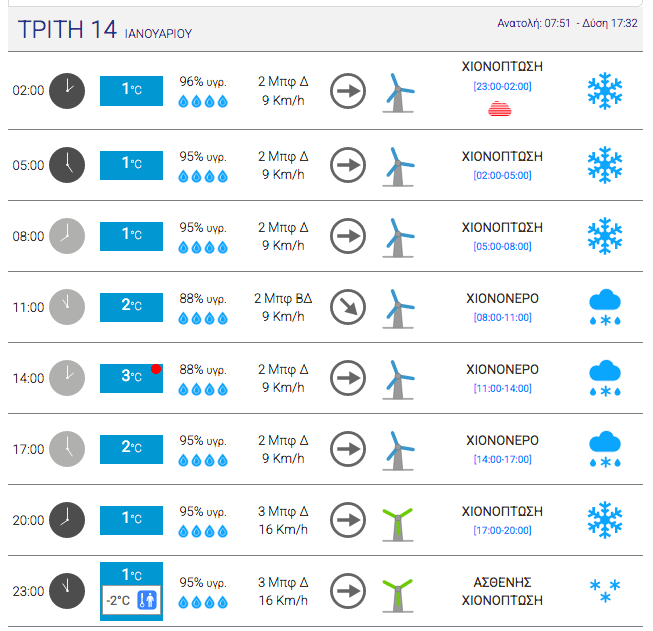The width and height of the screenshot is (653, 631).
Task: Click the wind turbine icon at 14:00
Action: [x=400, y=378]
